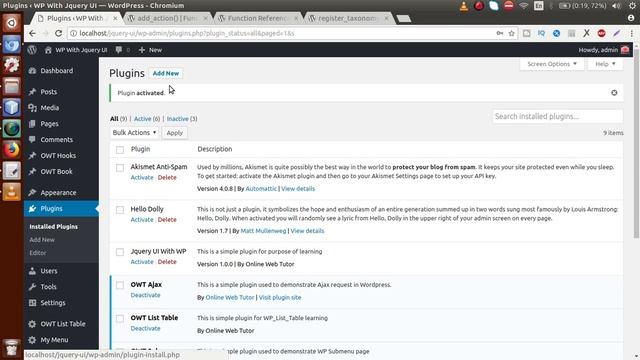Viewport: 640px width, 360px height.
Task: Open the My Menu gear icon
Action: [x=32, y=340]
